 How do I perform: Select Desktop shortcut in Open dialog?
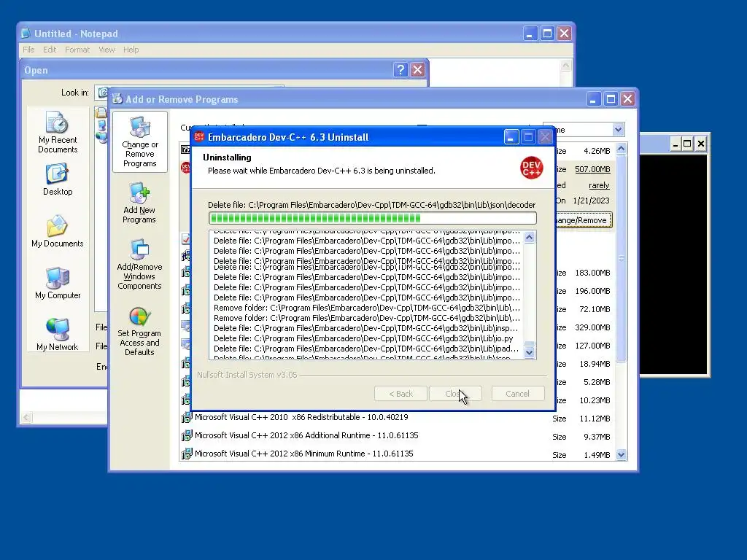(x=57, y=179)
